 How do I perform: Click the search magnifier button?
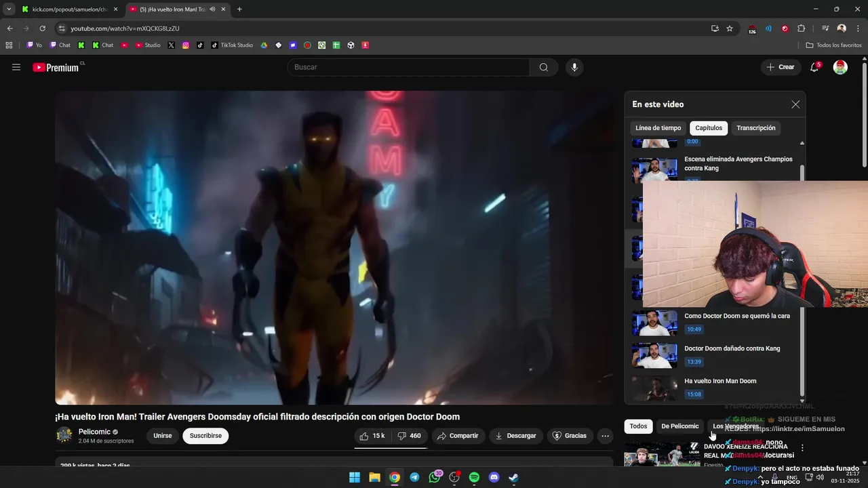coord(544,67)
